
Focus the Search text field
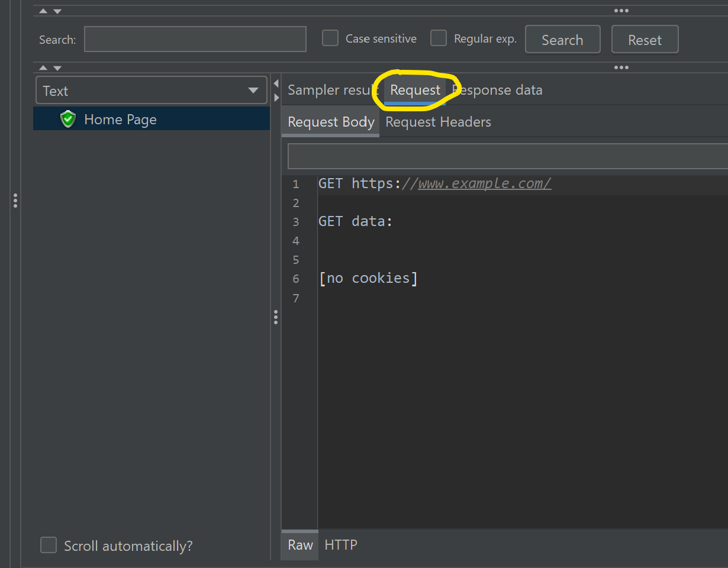click(195, 39)
